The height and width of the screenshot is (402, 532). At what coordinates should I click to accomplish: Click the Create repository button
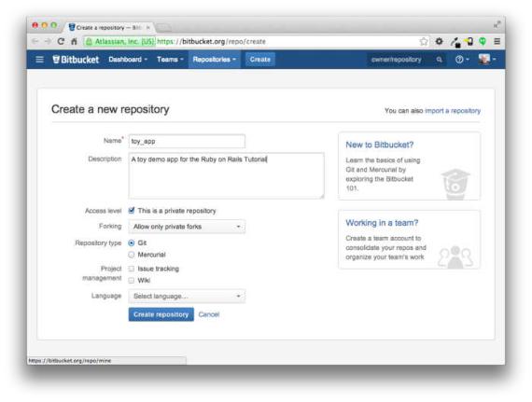161,314
